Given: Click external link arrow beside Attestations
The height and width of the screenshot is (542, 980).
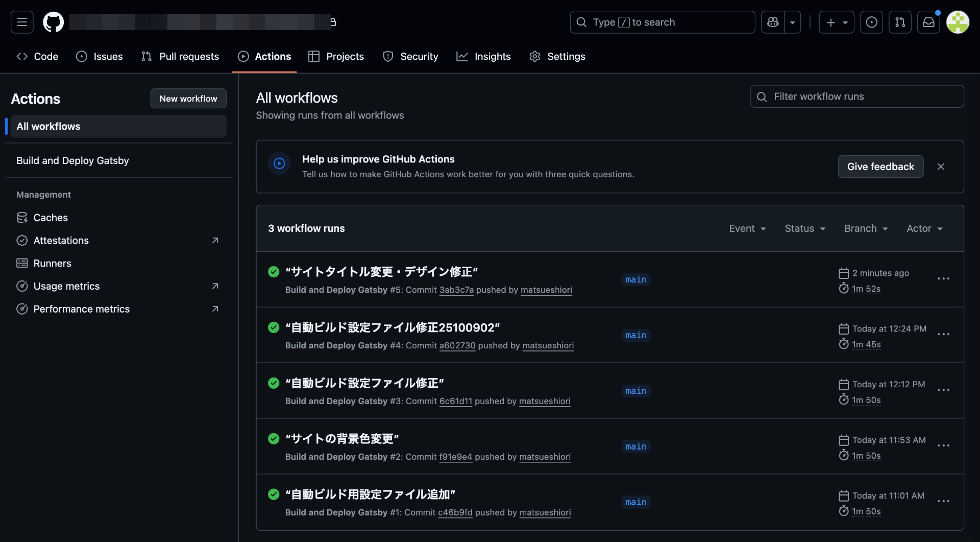Looking at the screenshot, I should 215,240.
